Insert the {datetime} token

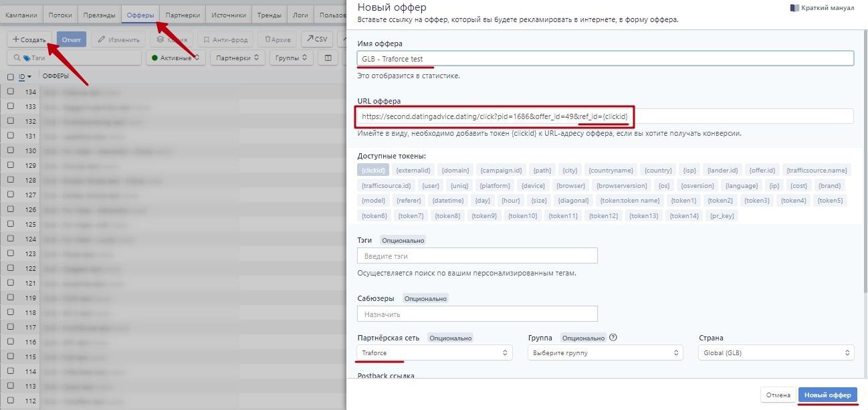pyautogui.click(x=448, y=201)
